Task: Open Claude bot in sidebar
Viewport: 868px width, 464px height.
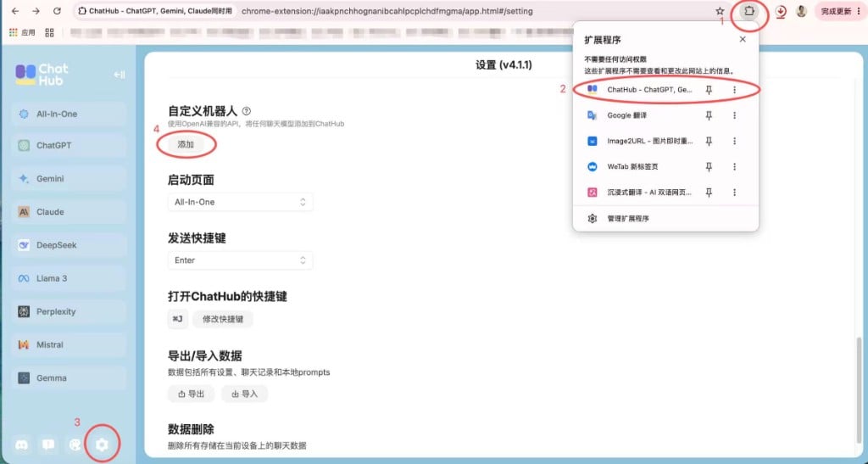Action: pos(69,212)
